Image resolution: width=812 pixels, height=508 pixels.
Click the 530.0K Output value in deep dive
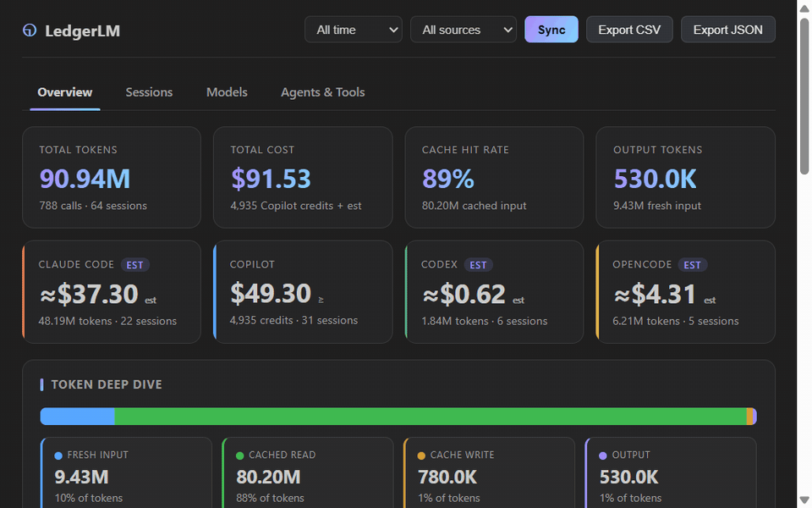(x=628, y=477)
